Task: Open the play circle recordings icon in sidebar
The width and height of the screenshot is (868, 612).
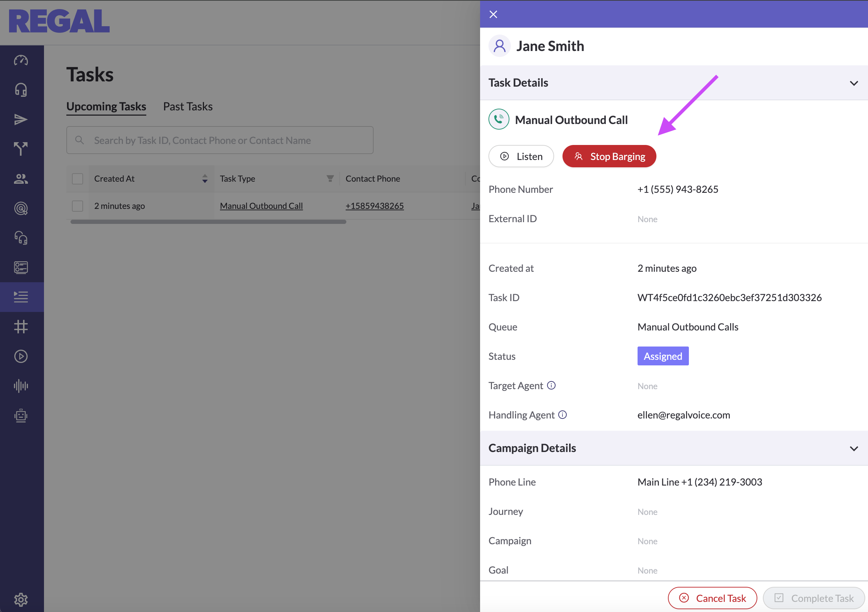Action: (x=21, y=356)
